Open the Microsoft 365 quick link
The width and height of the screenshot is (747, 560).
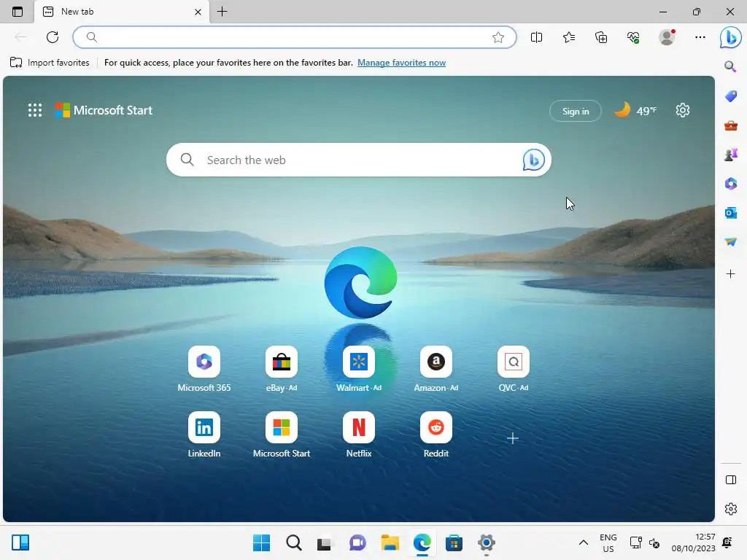204,369
